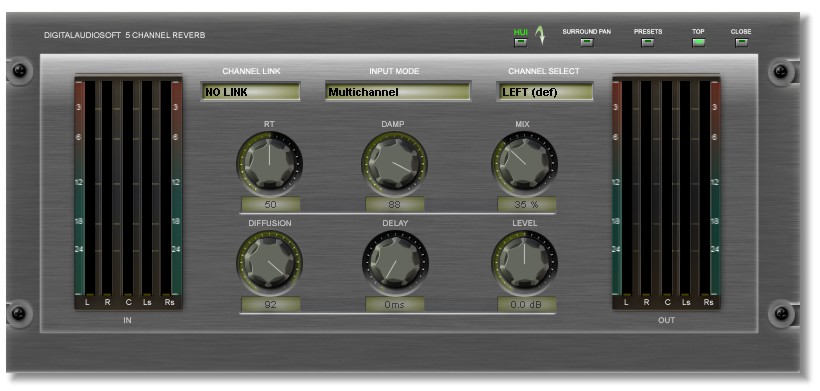Click the LEVEL knob

525,263
